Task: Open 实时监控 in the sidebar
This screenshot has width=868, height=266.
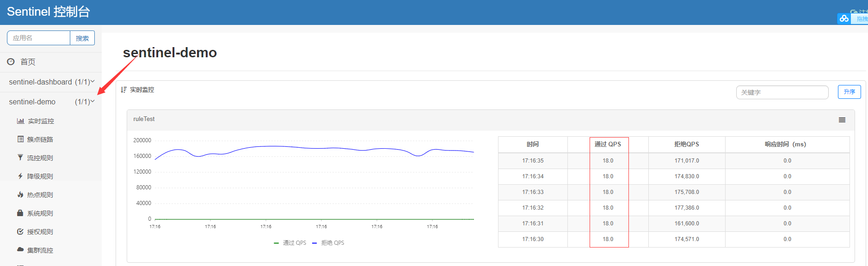Action: pos(41,121)
